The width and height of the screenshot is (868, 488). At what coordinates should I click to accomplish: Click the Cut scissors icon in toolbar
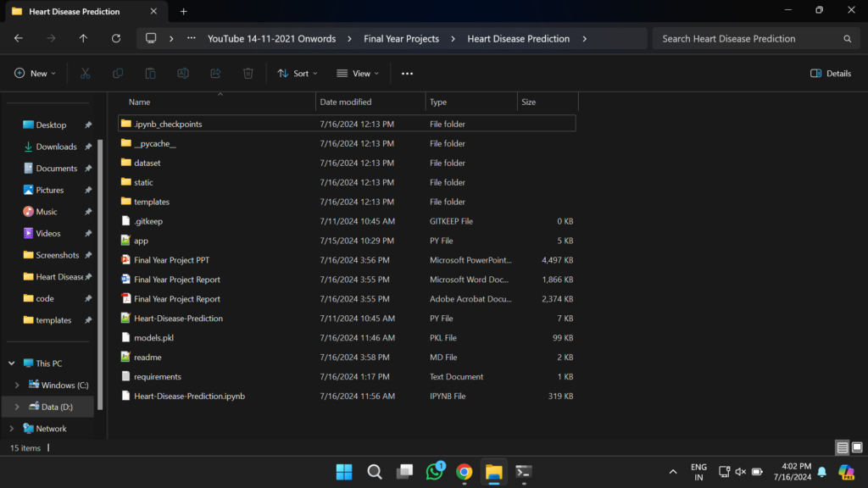(86, 74)
